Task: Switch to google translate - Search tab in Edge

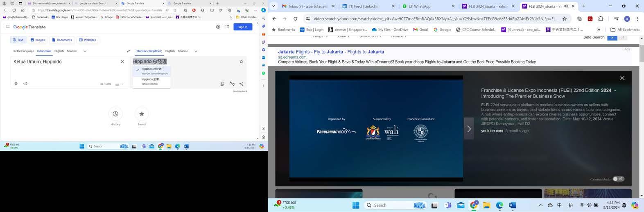Action: click(95, 3)
